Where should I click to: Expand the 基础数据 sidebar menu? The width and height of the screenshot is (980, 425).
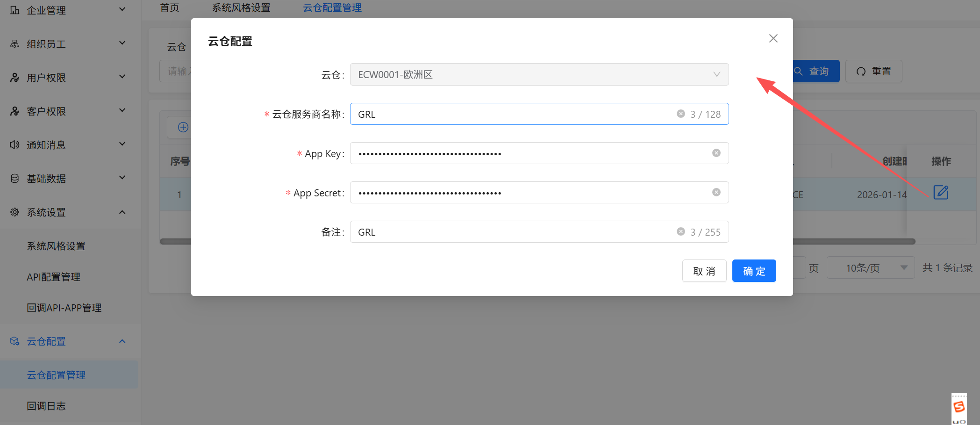pos(68,179)
